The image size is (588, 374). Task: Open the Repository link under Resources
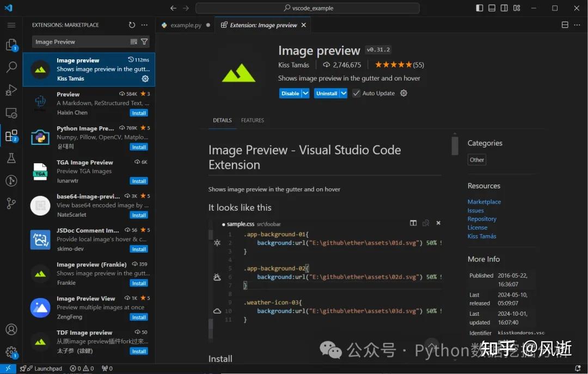pos(482,219)
